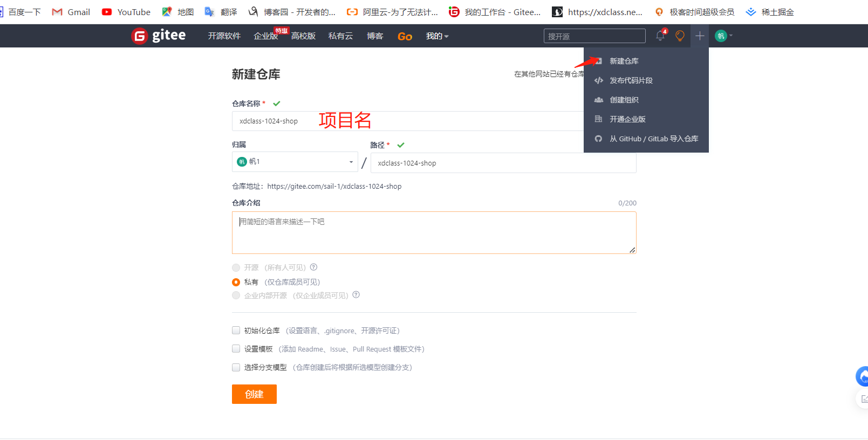Viewport: 868px width, 440px height.
Task: Open 企业版 in the navbar
Action: tap(265, 36)
